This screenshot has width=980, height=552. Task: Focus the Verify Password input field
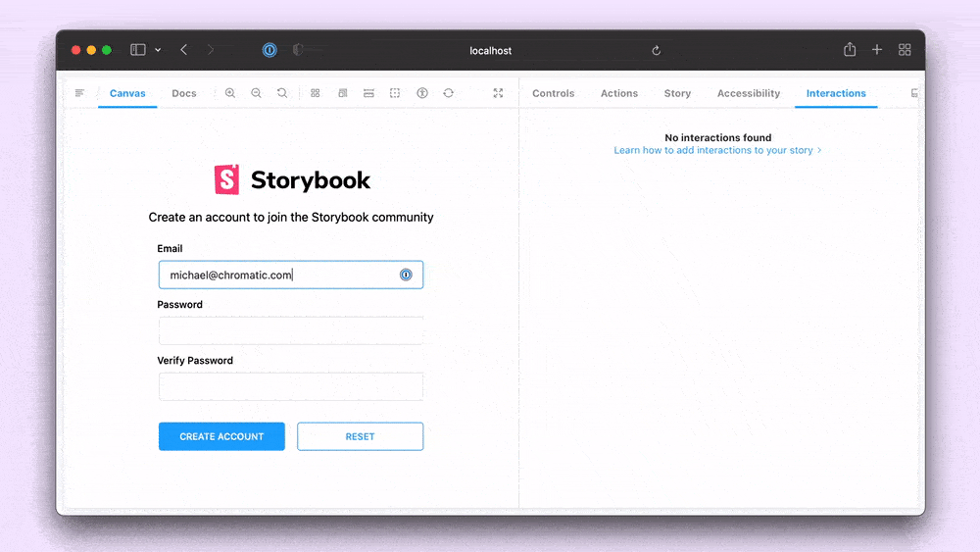(x=291, y=386)
